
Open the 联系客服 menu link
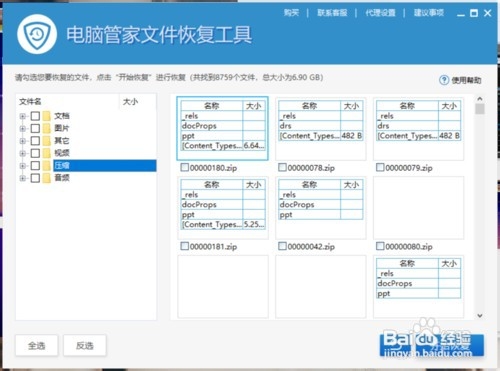point(332,13)
